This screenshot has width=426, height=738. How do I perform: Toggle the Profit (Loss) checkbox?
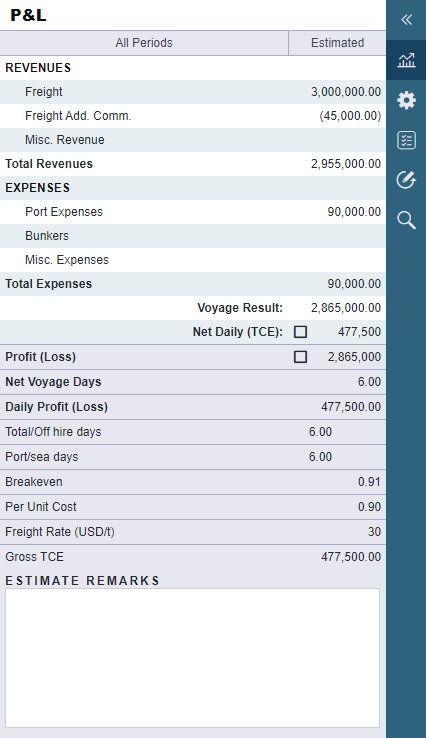pos(300,357)
